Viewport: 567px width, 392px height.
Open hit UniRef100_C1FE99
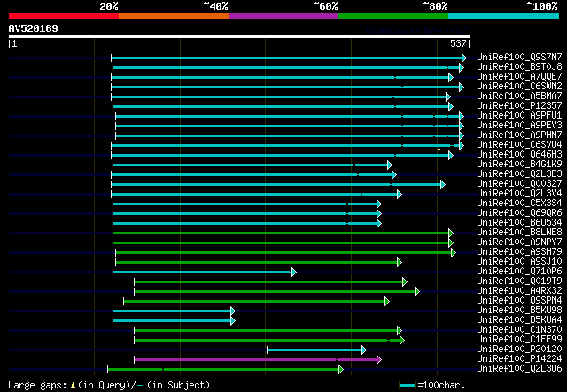[519, 340]
